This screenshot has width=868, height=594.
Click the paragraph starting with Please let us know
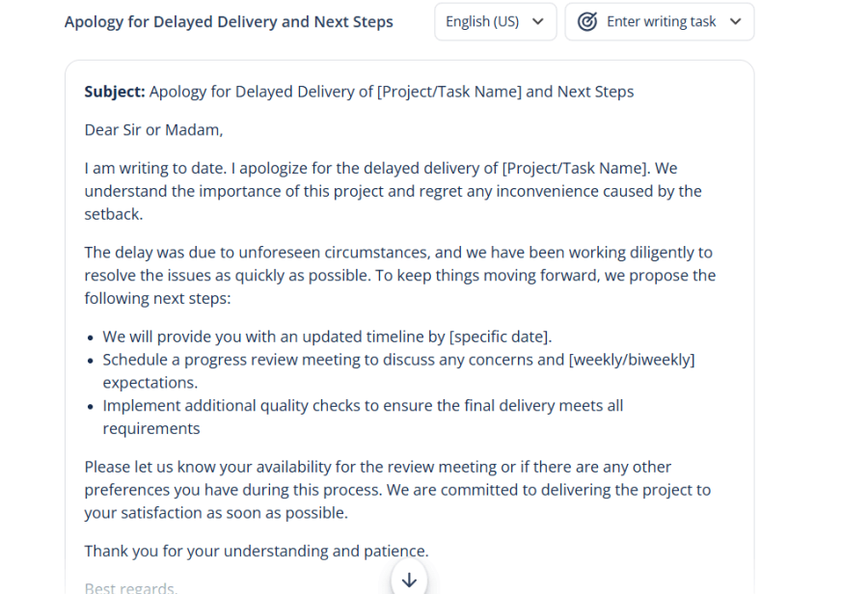click(x=397, y=490)
